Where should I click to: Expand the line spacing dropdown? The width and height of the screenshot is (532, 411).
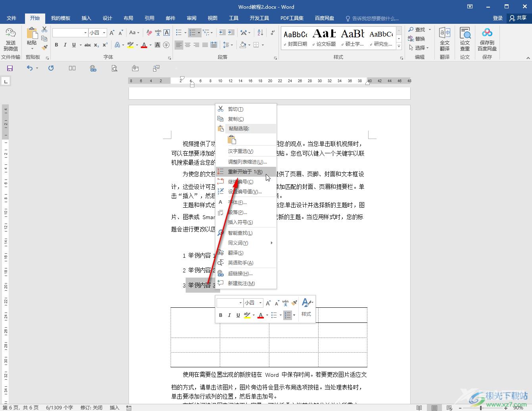coord(232,45)
